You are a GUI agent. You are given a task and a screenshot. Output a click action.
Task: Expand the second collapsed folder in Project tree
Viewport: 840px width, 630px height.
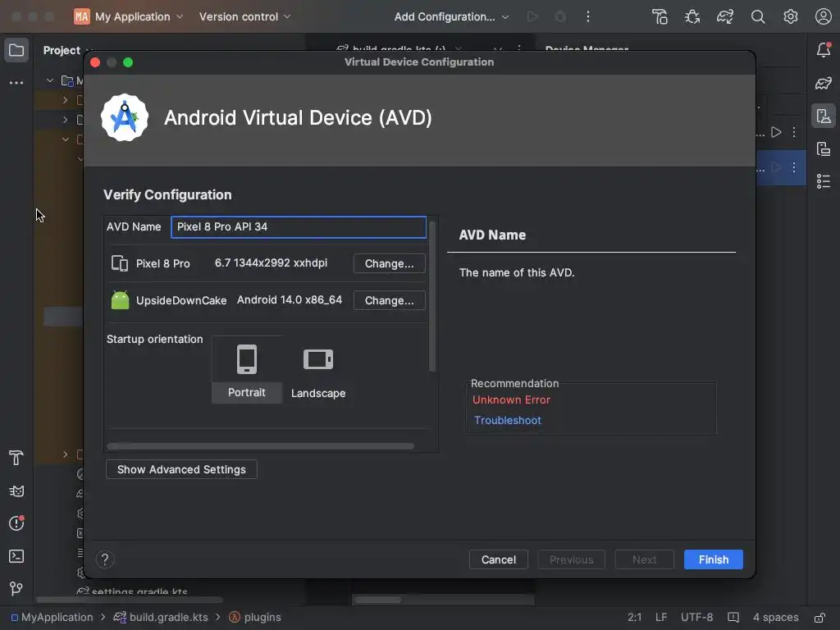[x=65, y=120]
